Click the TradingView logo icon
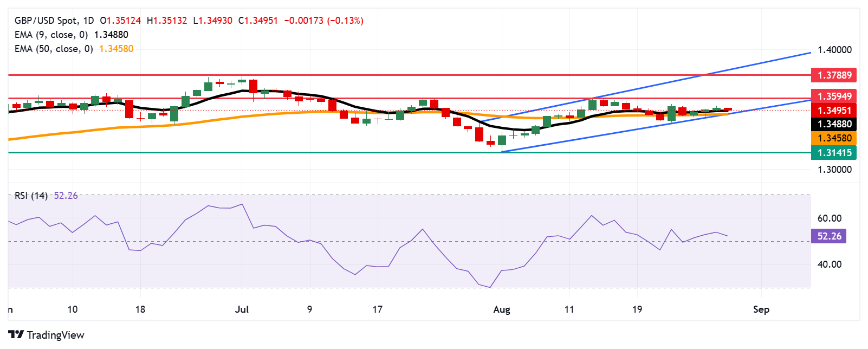Image resolution: width=868 pixels, height=349 pixels. (16, 335)
